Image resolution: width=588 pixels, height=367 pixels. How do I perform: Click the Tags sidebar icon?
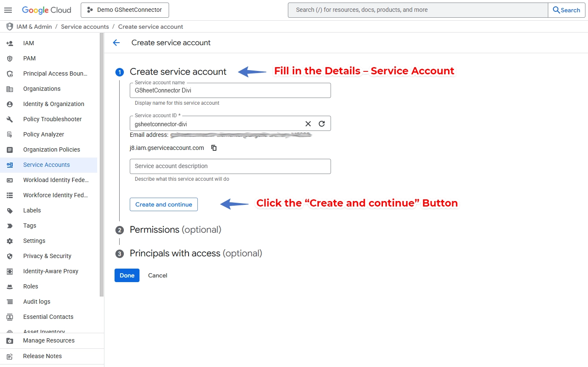click(10, 226)
